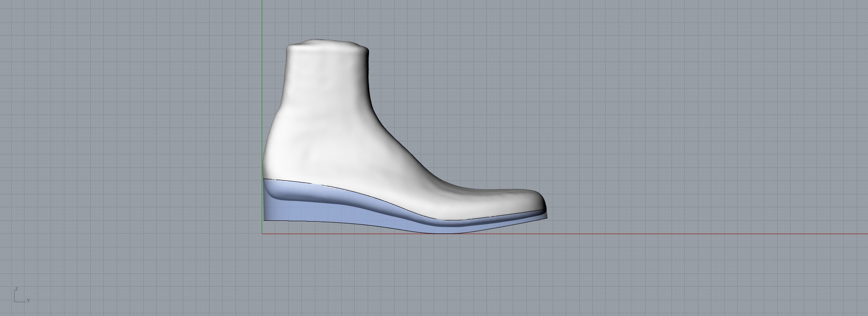Click the y label on the axis icon

coord(28,300)
